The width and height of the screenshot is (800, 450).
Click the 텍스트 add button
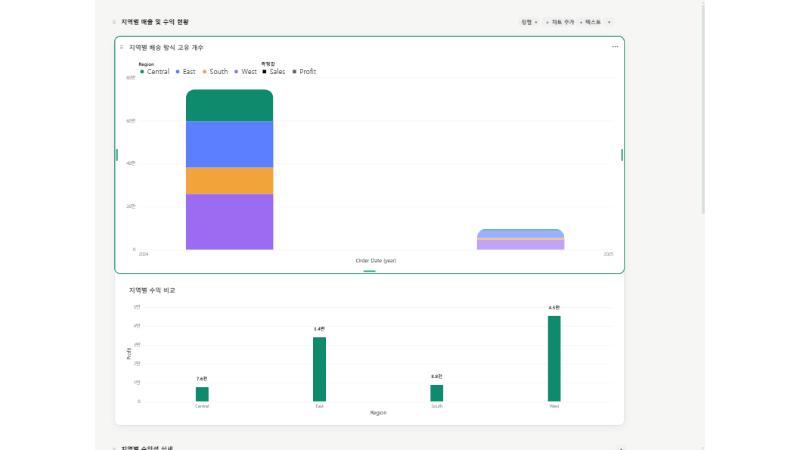click(590, 22)
